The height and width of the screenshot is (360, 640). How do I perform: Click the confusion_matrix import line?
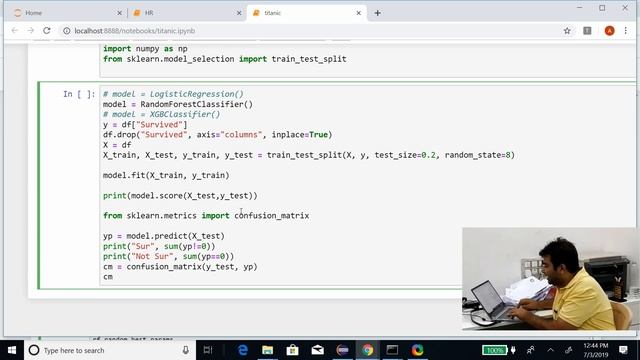(206, 216)
